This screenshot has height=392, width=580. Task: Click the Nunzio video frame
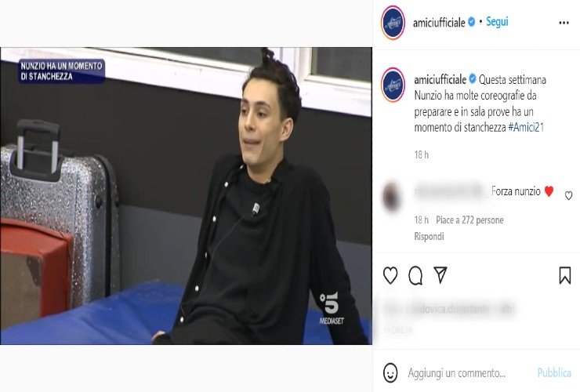(186, 196)
